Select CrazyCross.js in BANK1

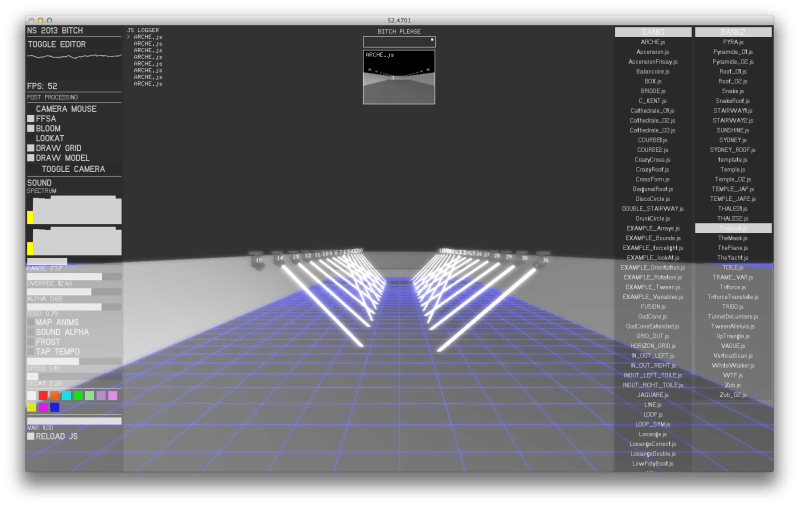(x=653, y=160)
